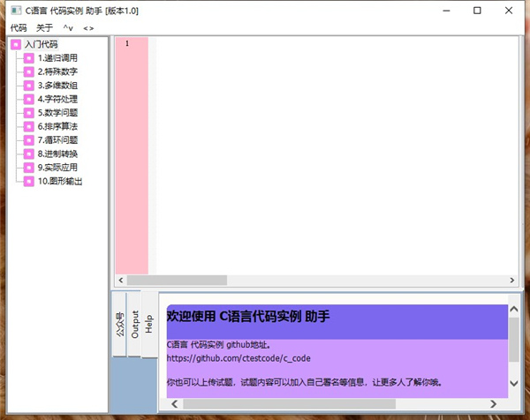Click the <> menu item
The height and width of the screenshot is (420, 530).
tap(88, 28)
